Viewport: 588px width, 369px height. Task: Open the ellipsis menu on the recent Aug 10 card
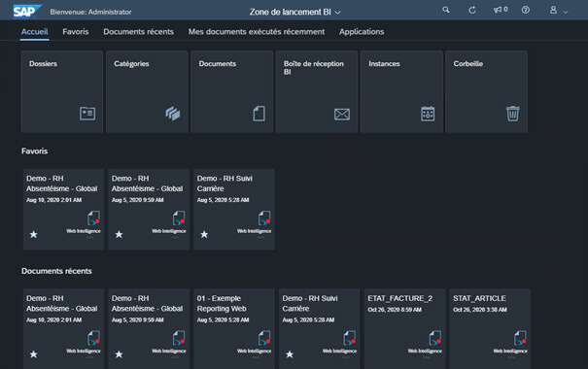tap(90, 357)
